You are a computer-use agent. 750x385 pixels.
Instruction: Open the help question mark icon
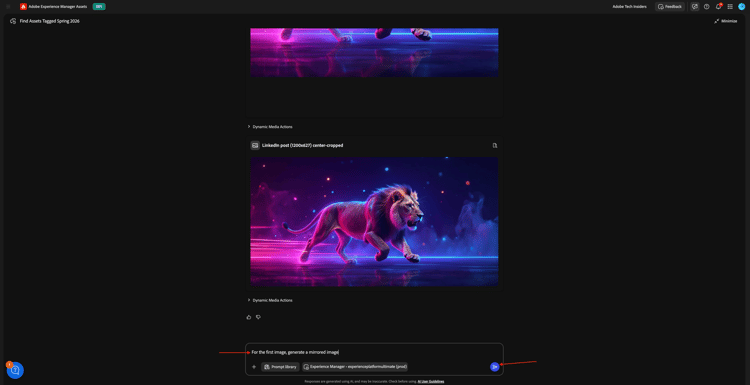706,7
